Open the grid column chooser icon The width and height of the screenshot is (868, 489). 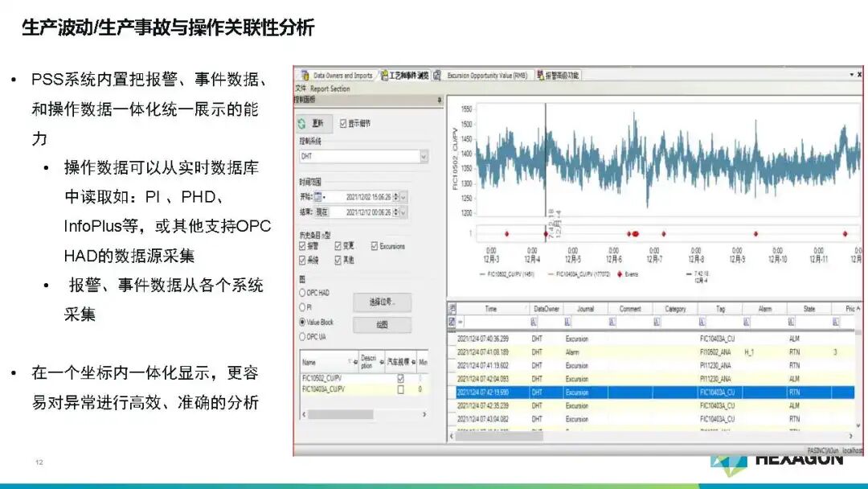[452, 309]
